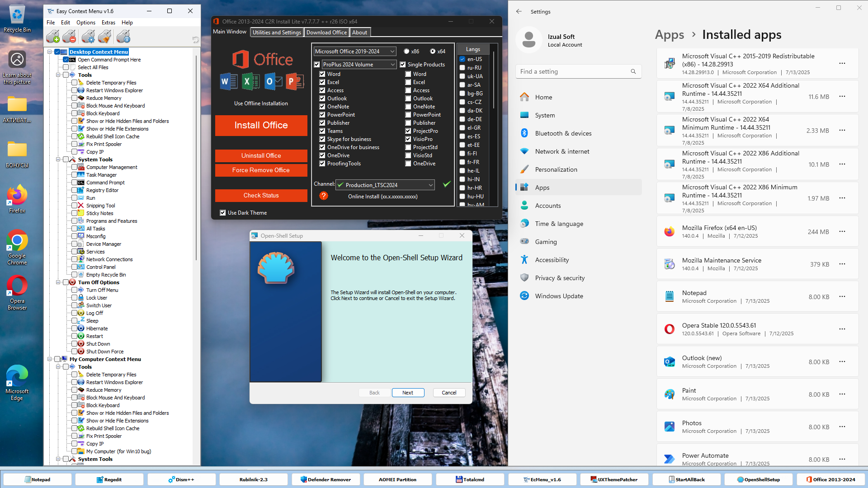Launch Dism++ from the bottom launcher bar
Image resolution: width=868 pixels, height=488 pixels.
181,479
